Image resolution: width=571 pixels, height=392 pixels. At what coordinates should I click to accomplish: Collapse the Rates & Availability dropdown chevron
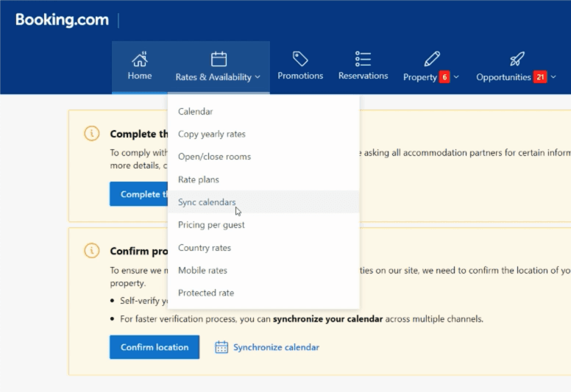pyautogui.click(x=258, y=76)
